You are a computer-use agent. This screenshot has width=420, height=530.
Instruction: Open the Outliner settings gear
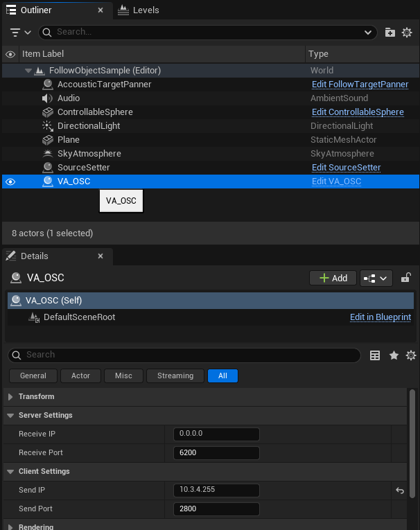[407, 33]
